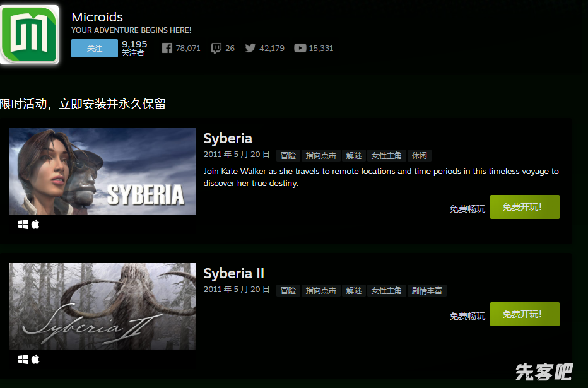Click 免费开玩 button for Syberia II
This screenshot has height=388, width=588.
click(524, 314)
